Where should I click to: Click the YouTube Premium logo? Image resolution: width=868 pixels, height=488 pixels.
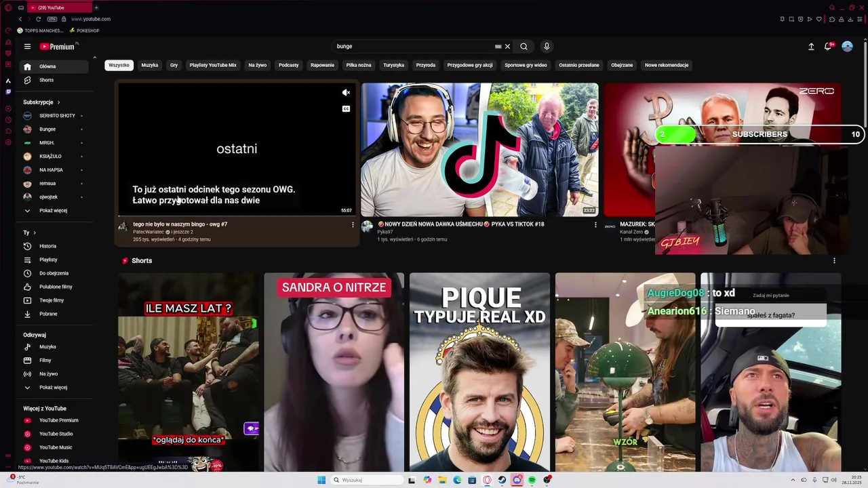(57, 47)
